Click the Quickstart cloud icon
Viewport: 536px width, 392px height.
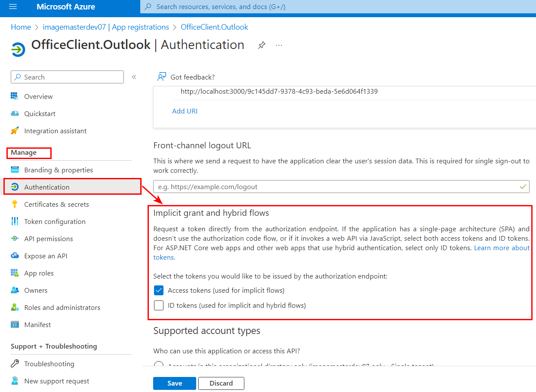15,113
